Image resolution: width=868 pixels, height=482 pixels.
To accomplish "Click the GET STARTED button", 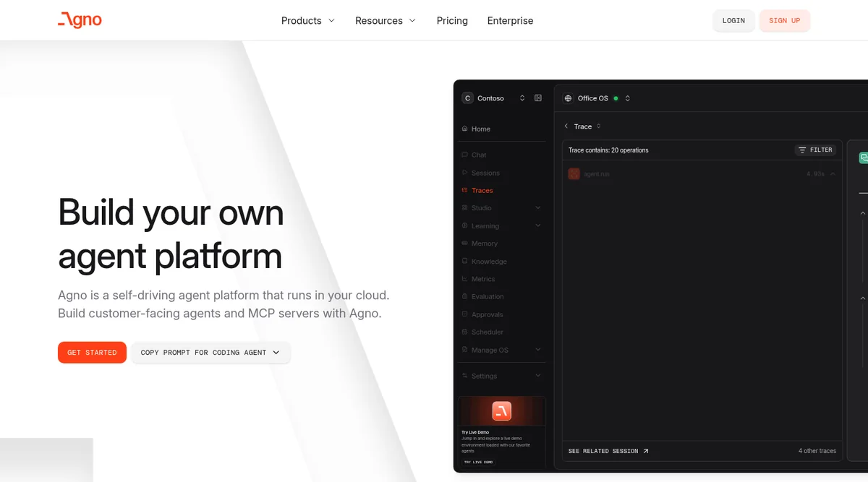I will (x=92, y=353).
